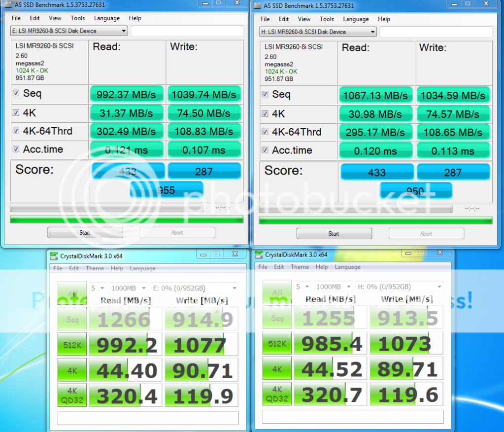
Task: Click plain 4K button, CrystalDiskMark H: window
Action: point(277,369)
